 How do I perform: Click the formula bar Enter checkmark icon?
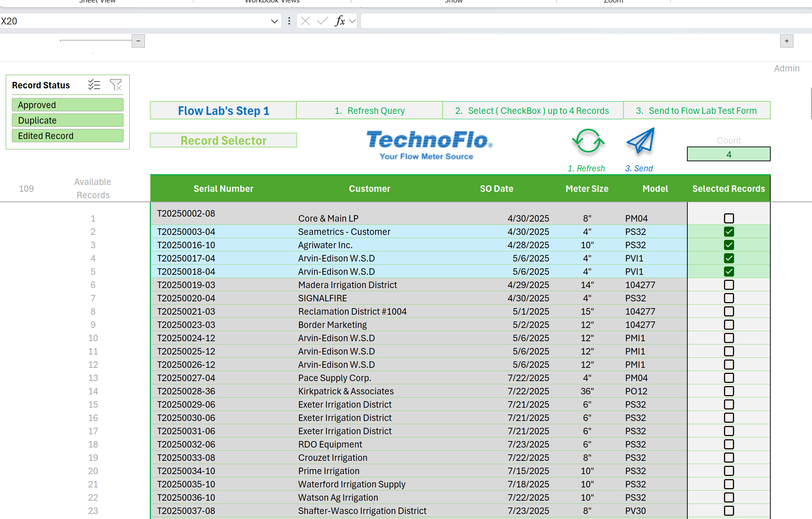323,21
